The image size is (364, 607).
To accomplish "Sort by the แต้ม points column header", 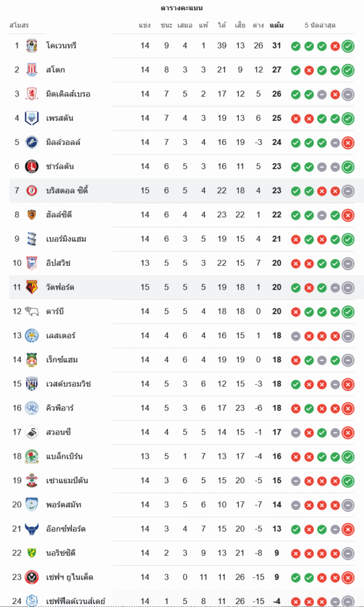I will click(277, 25).
